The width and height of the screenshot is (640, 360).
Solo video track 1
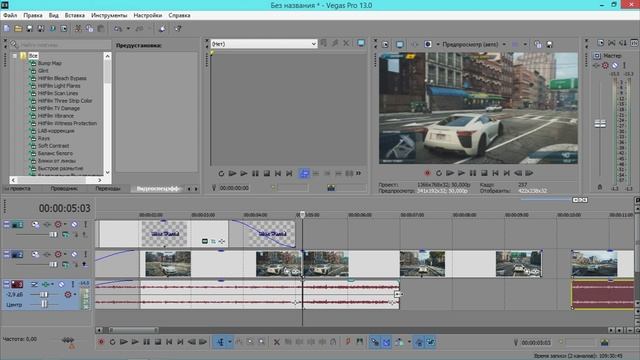(x=85, y=224)
